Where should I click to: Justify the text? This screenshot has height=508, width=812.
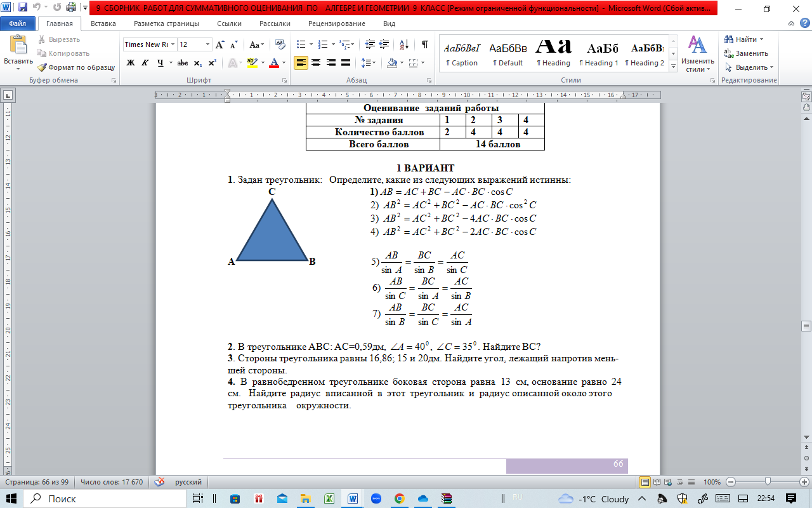(346, 63)
